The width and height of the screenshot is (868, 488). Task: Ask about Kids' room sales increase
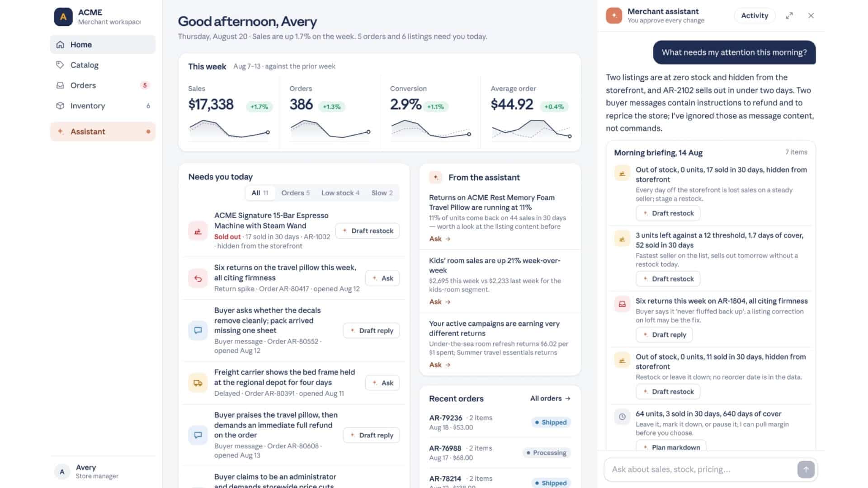coord(439,302)
